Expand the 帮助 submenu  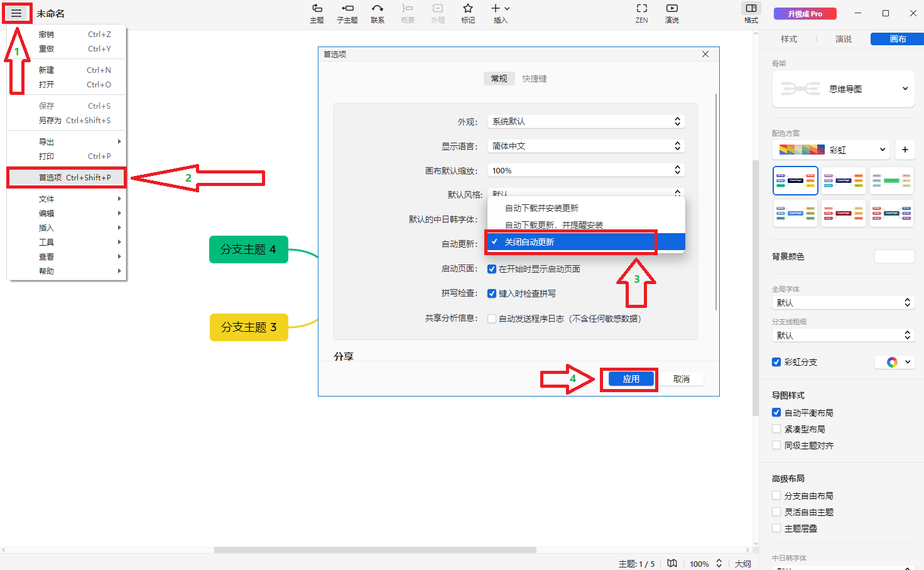[x=67, y=271]
